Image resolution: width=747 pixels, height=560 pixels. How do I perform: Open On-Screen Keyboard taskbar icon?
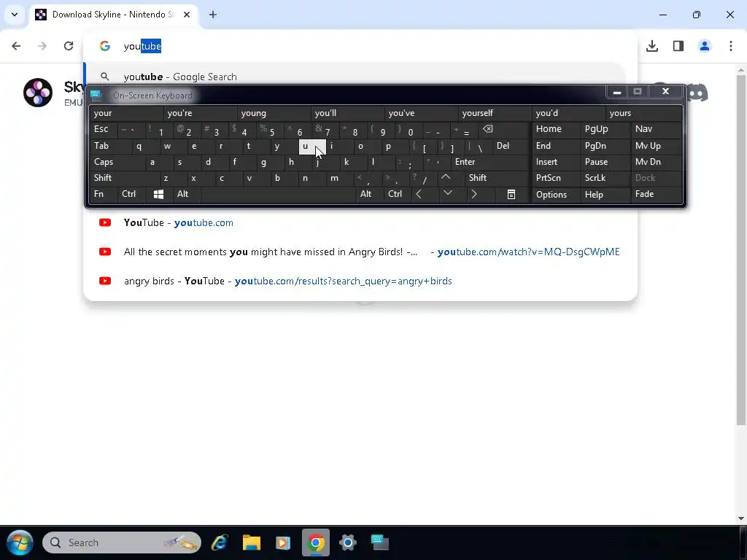tap(379, 542)
